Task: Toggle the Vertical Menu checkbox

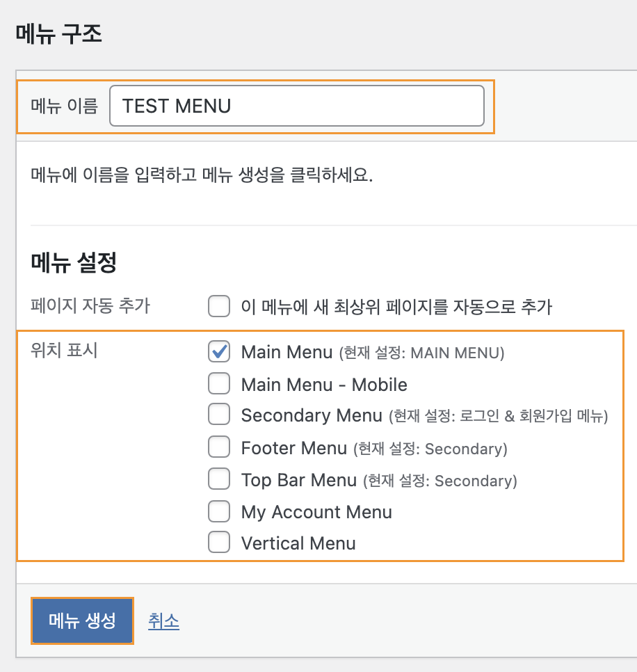Action: tap(219, 542)
